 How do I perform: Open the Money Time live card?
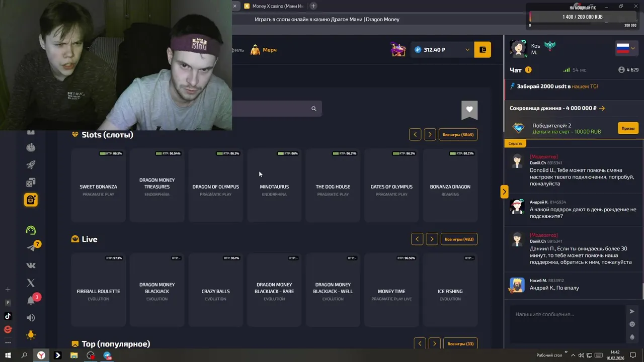tap(391, 290)
